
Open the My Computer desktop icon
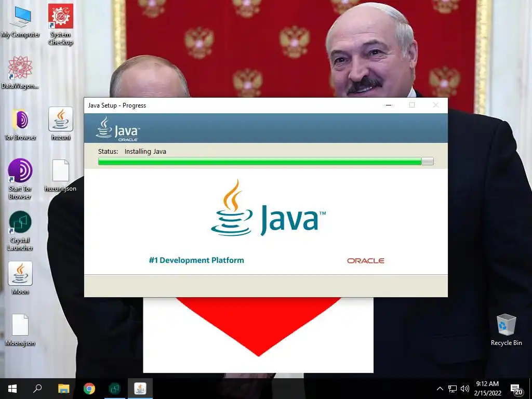[20, 21]
